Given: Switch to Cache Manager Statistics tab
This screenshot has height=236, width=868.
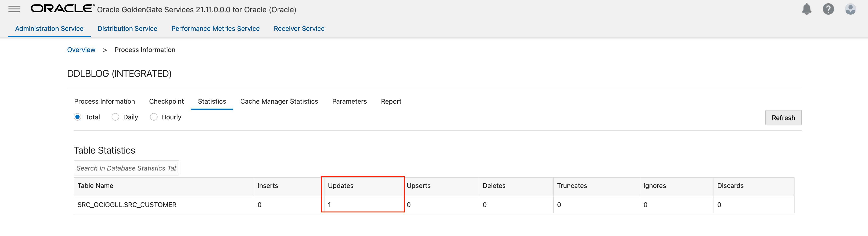Looking at the screenshot, I should [x=279, y=102].
